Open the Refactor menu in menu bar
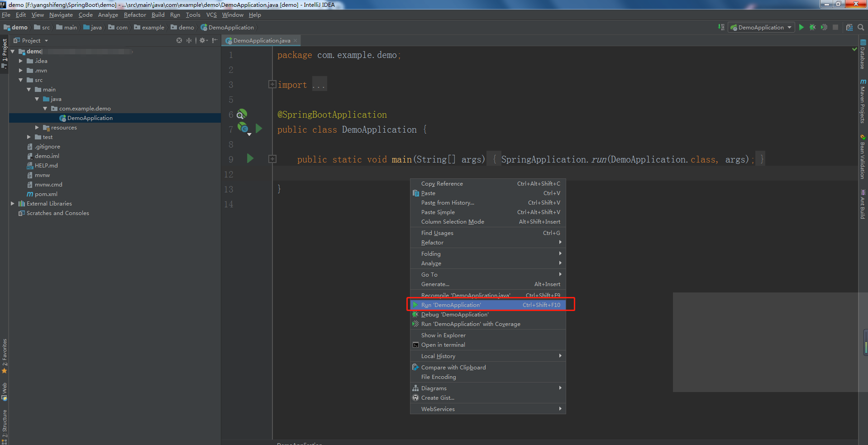Screen dimensions: 868x445 [135, 15]
